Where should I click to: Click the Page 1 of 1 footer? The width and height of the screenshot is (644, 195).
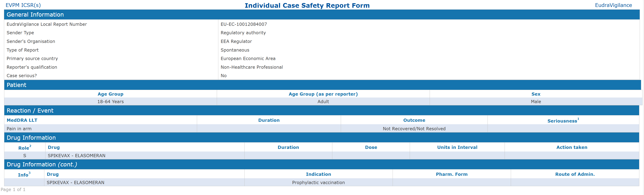pos(13,190)
